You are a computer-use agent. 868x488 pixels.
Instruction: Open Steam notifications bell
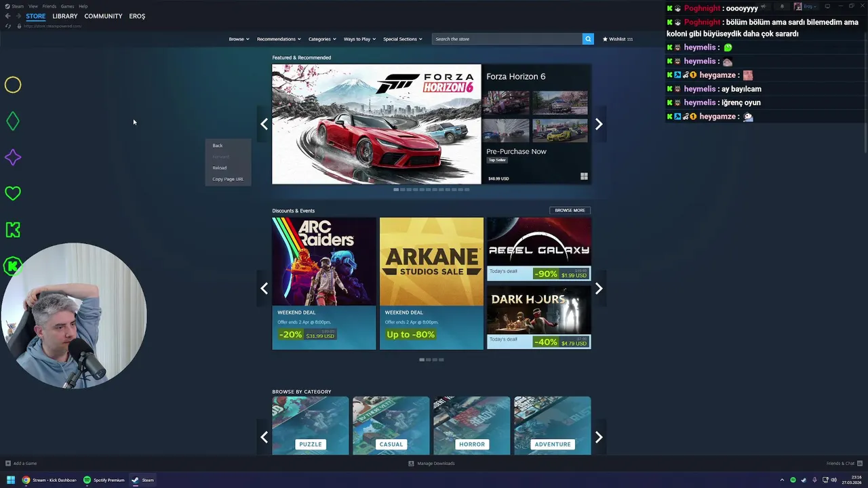[782, 6]
